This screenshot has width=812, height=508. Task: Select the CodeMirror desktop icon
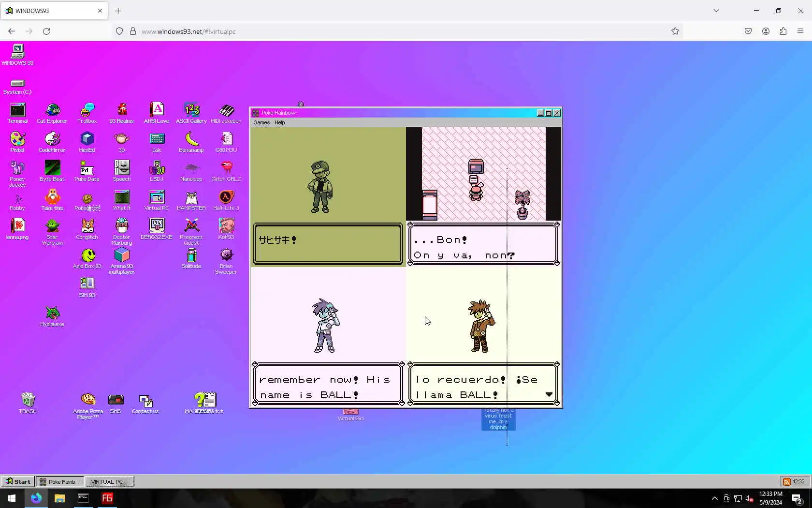(52, 143)
